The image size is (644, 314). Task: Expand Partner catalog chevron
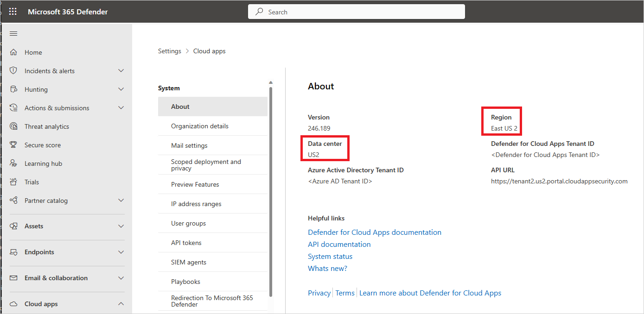click(x=121, y=201)
